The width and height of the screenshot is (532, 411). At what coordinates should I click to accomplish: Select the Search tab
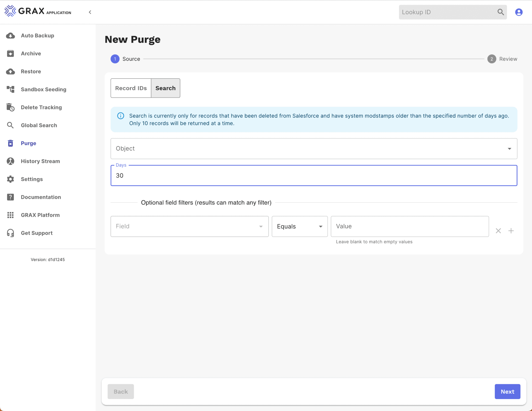pos(165,88)
